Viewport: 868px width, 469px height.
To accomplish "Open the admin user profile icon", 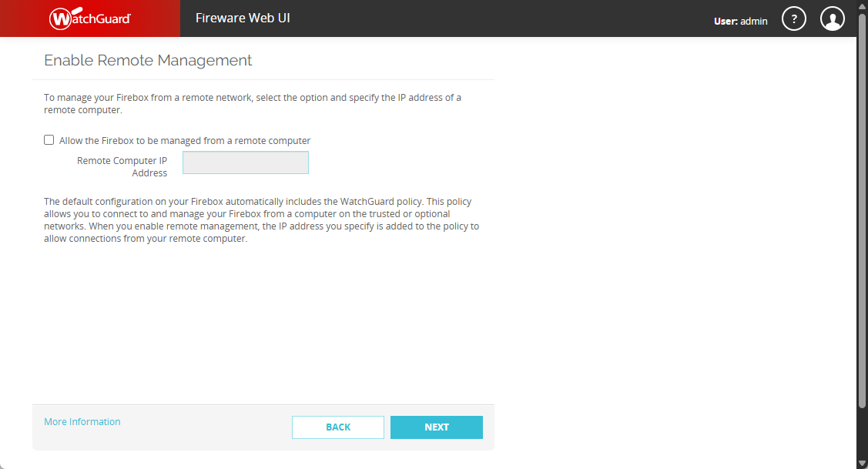I will click(832, 18).
